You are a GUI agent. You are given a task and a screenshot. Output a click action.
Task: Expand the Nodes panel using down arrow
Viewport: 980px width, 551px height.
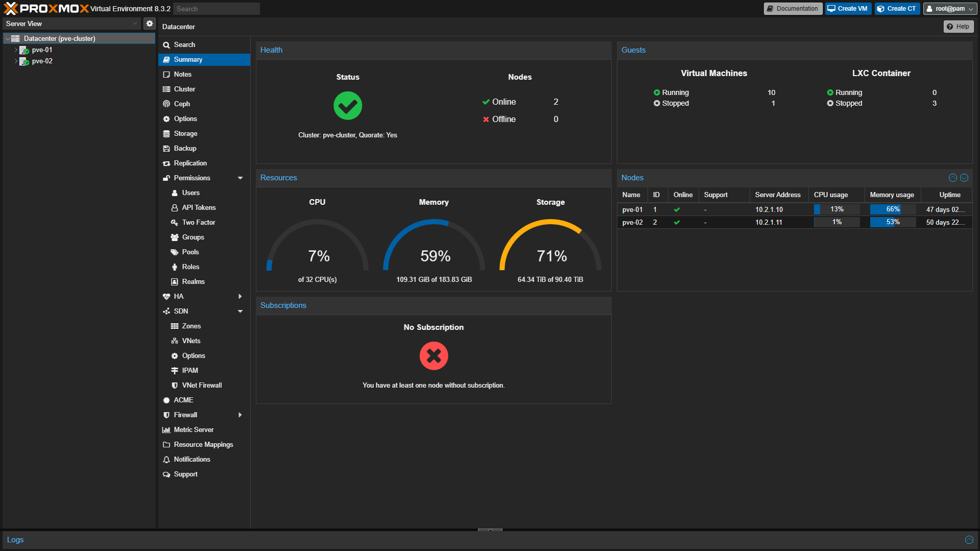[964, 178]
